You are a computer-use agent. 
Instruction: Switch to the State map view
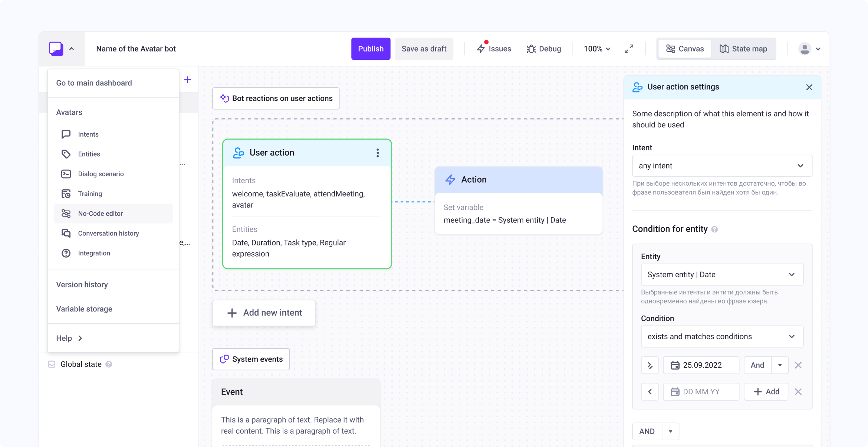point(743,49)
